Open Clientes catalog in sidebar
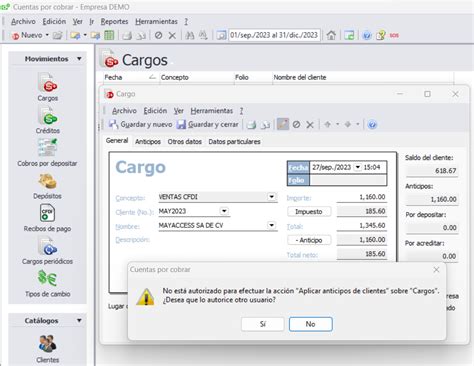This screenshot has width=474, height=366. [x=47, y=349]
